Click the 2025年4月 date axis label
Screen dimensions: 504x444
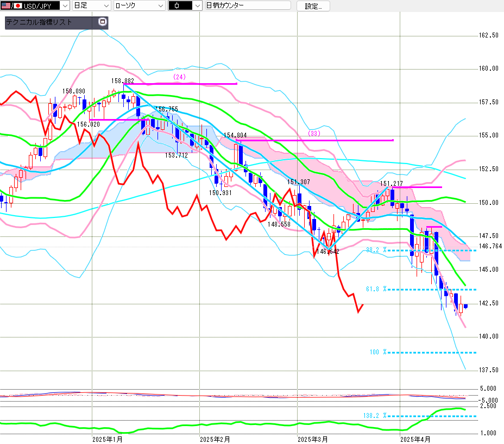(x=415, y=440)
